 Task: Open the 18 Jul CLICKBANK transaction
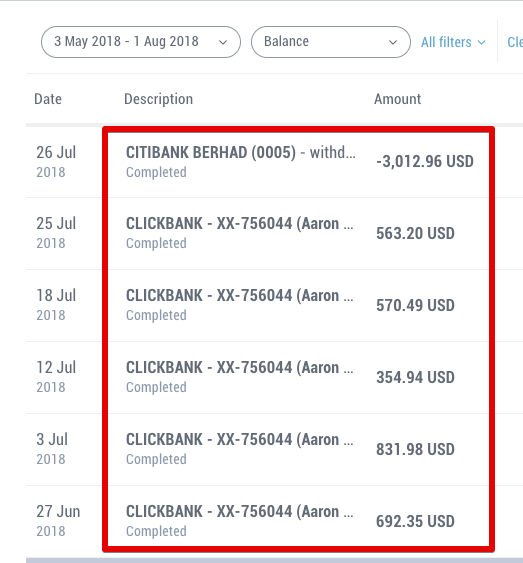pos(274,306)
